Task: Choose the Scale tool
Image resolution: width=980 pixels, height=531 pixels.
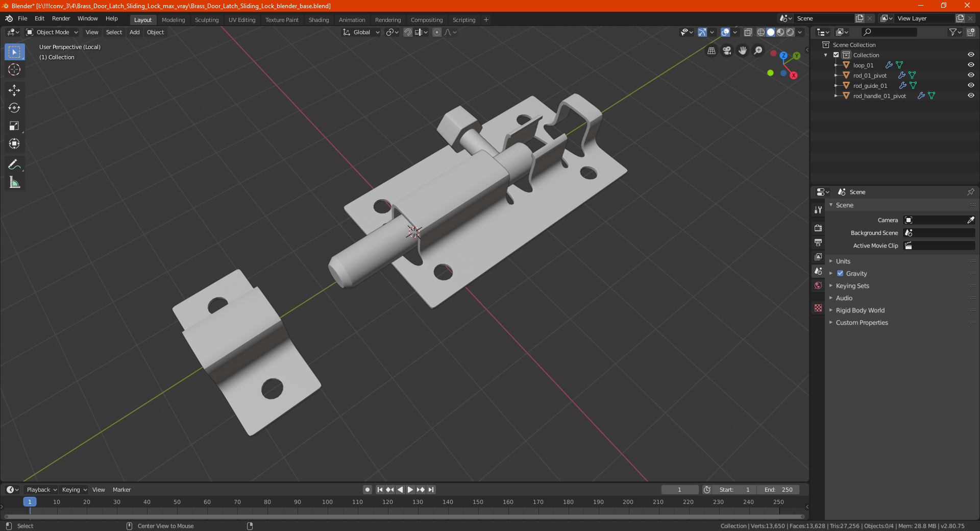Action: pyautogui.click(x=14, y=126)
